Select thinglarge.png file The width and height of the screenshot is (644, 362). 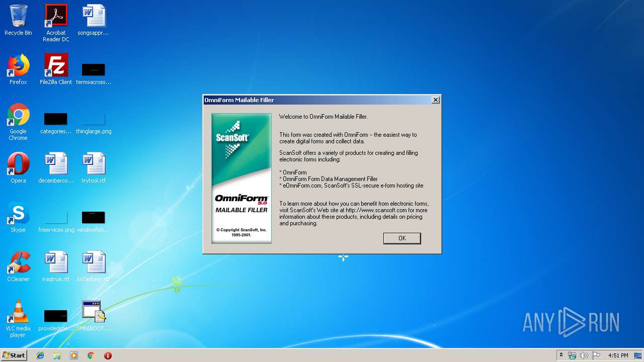pyautogui.click(x=94, y=123)
